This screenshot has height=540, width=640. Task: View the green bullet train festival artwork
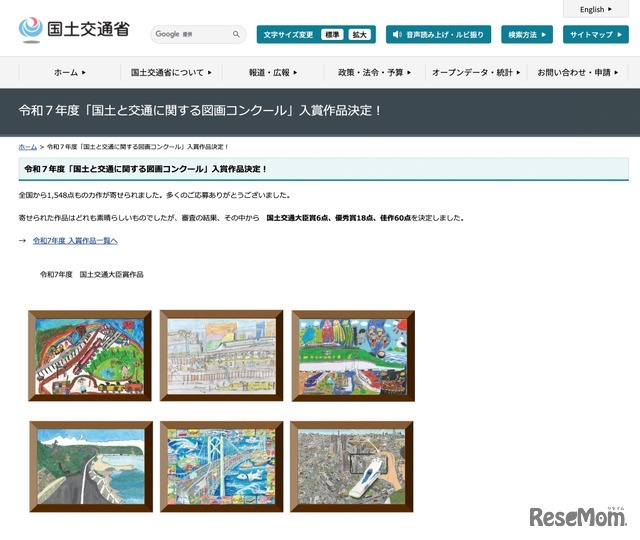(x=353, y=356)
